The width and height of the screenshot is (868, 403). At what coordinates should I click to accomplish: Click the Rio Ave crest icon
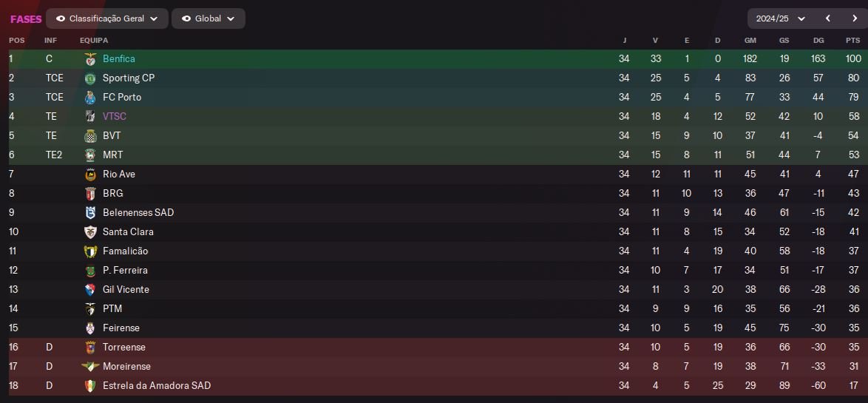click(90, 175)
